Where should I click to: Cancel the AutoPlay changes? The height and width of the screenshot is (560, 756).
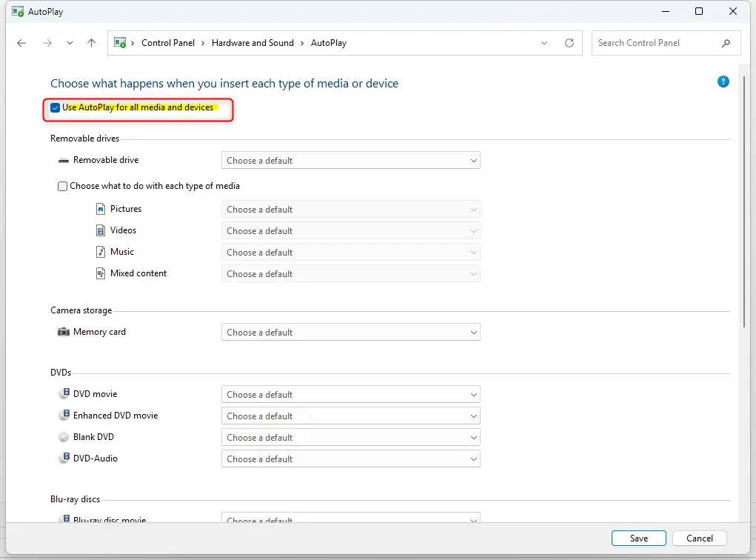(x=699, y=539)
